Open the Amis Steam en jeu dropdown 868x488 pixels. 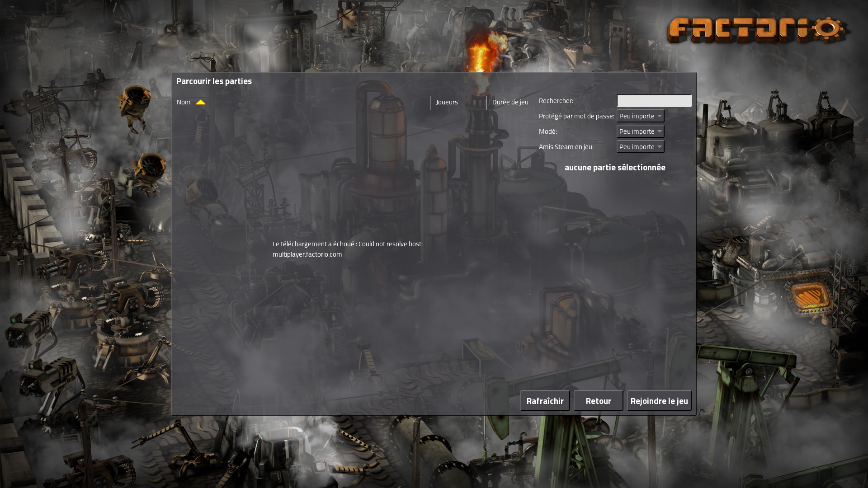click(641, 147)
